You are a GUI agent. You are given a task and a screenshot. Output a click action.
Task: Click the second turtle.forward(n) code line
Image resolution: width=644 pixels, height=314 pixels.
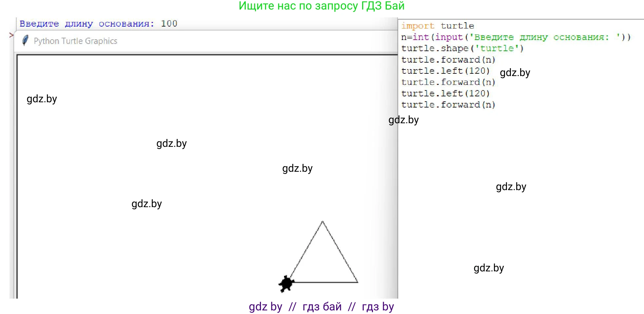(448, 82)
